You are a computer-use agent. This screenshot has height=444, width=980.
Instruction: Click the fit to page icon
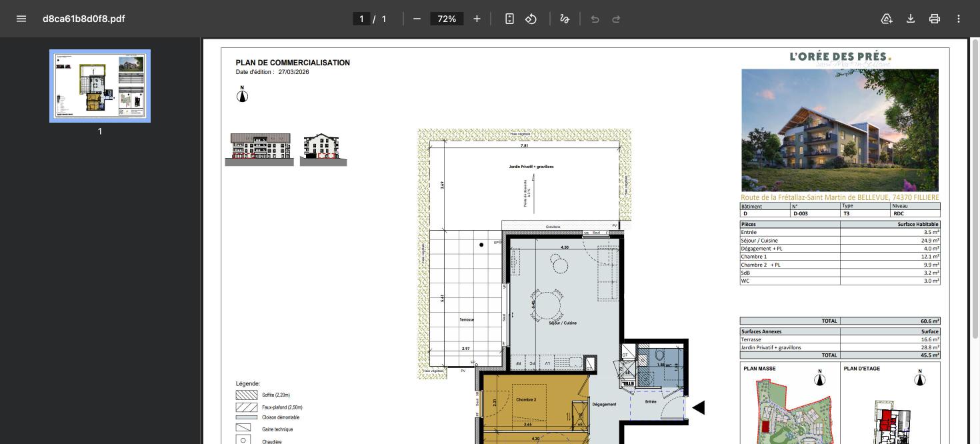coord(509,19)
